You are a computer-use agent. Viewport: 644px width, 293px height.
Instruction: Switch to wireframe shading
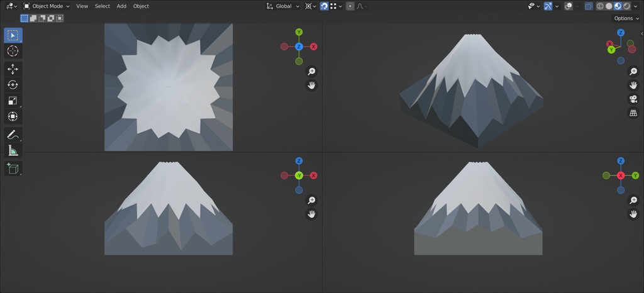tap(600, 6)
